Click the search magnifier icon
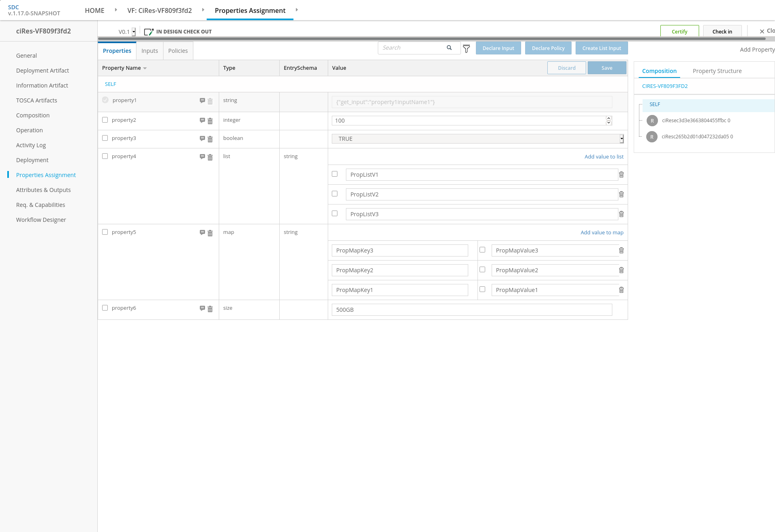 [x=449, y=48]
